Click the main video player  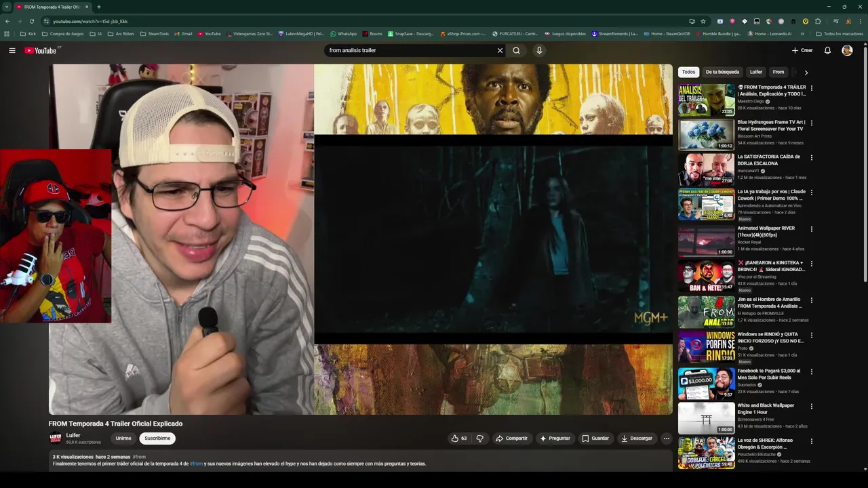click(361, 239)
